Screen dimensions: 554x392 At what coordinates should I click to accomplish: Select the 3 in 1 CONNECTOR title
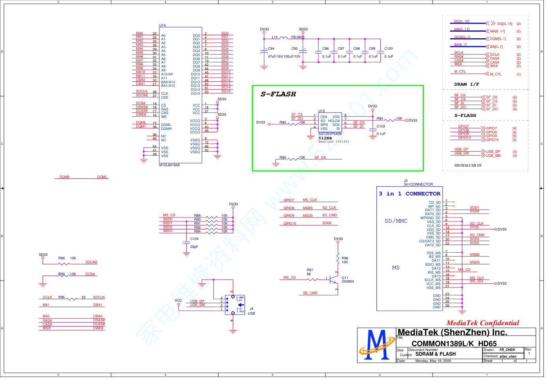tap(409, 194)
